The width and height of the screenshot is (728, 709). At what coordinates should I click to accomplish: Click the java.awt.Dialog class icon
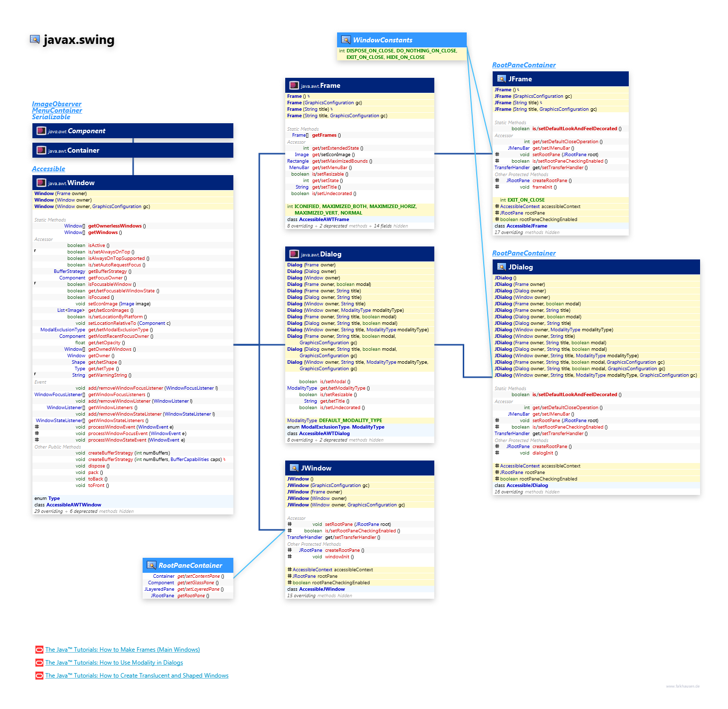click(x=294, y=254)
